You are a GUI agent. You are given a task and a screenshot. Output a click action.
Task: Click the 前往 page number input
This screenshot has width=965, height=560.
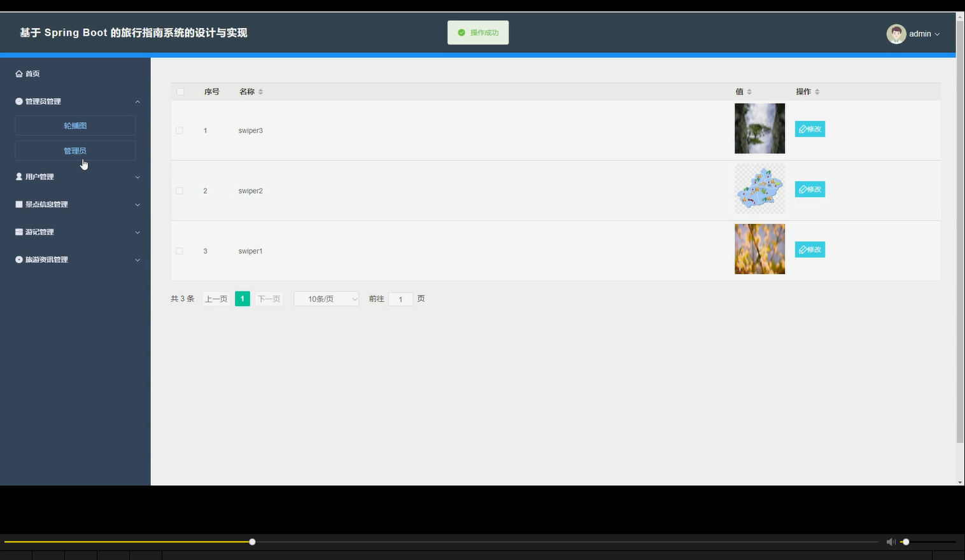coord(401,299)
